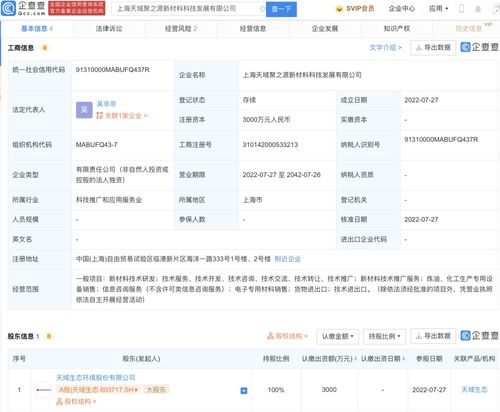
Task: Select 所属行业 value 科技推广和应用服务业
Action: tap(109, 200)
